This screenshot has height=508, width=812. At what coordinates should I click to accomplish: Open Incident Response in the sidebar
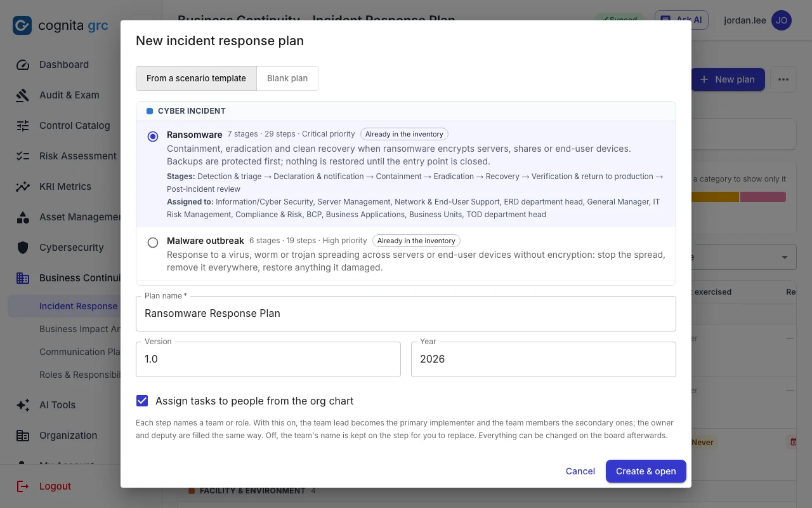(64, 306)
